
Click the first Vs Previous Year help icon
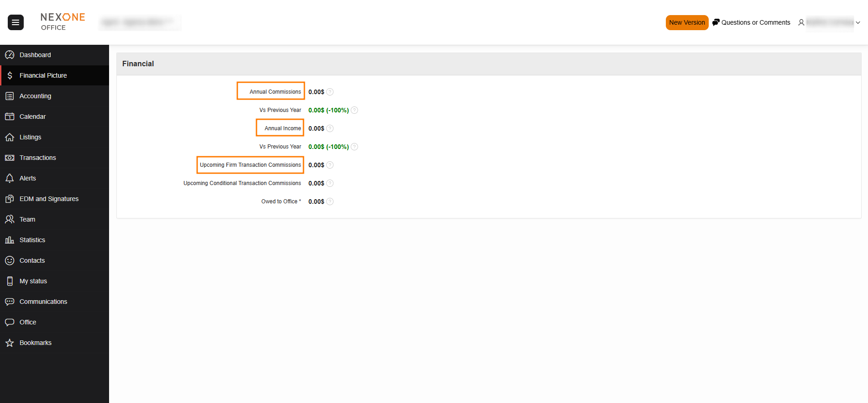point(355,110)
